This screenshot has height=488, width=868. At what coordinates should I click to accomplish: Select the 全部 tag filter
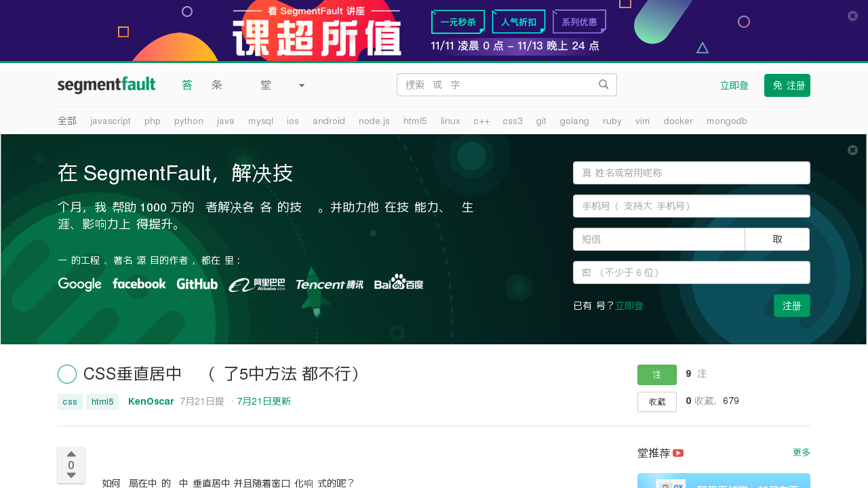point(67,121)
